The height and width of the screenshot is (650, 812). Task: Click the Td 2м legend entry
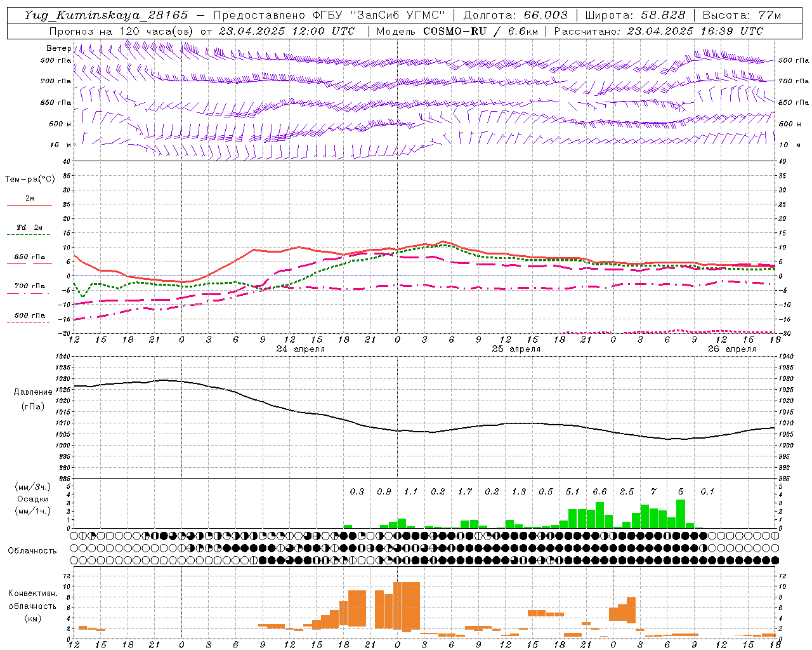coord(29,227)
